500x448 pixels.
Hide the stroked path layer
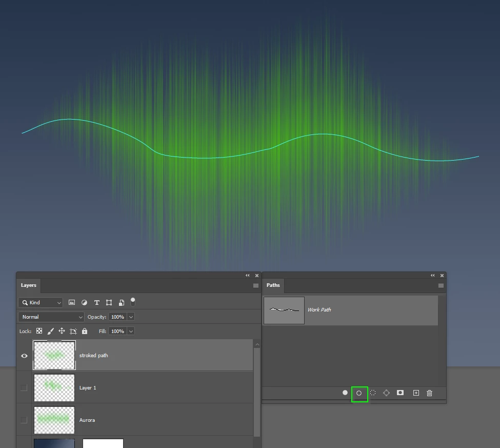tap(24, 356)
